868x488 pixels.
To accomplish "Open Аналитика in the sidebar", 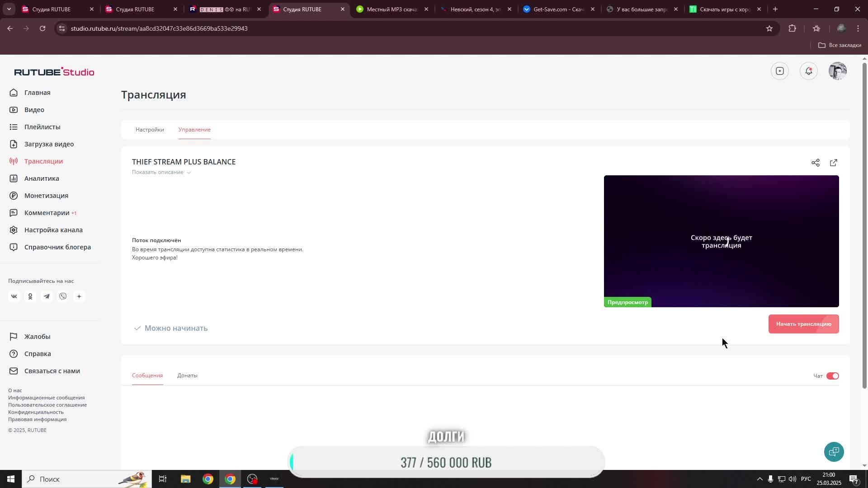I will pyautogui.click(x=42, y=178).
